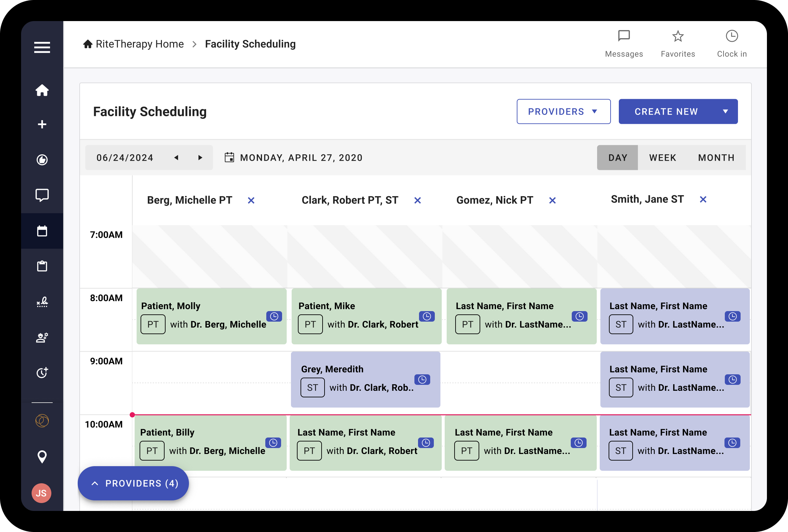Remove provider Smith, Jane ST column

(x=703, y=199)
